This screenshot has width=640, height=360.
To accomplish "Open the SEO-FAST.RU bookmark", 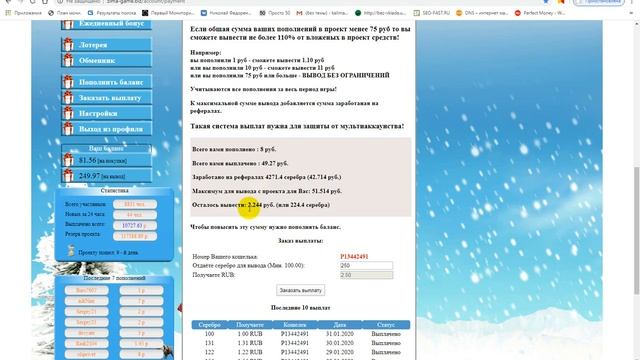I will click(431, 13).
